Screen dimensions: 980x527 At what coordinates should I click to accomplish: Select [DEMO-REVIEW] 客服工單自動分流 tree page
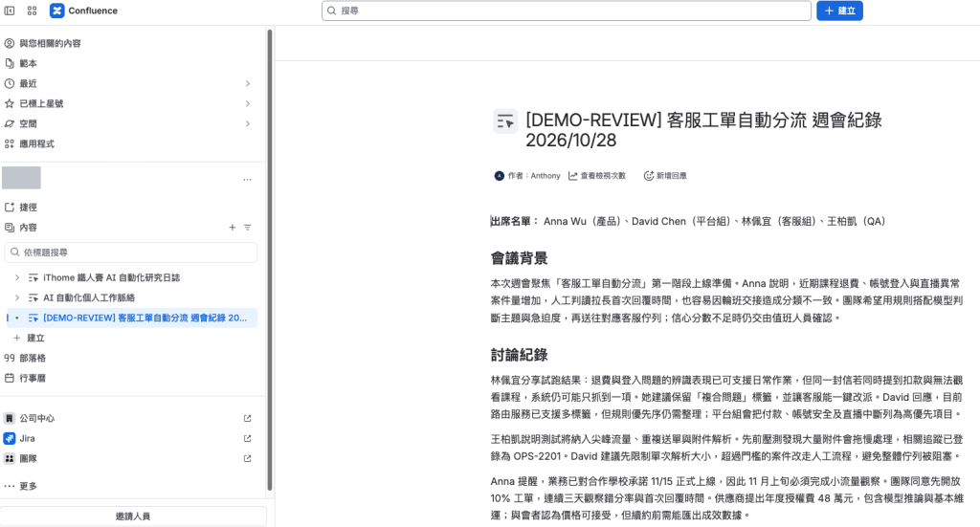[145, 318]
